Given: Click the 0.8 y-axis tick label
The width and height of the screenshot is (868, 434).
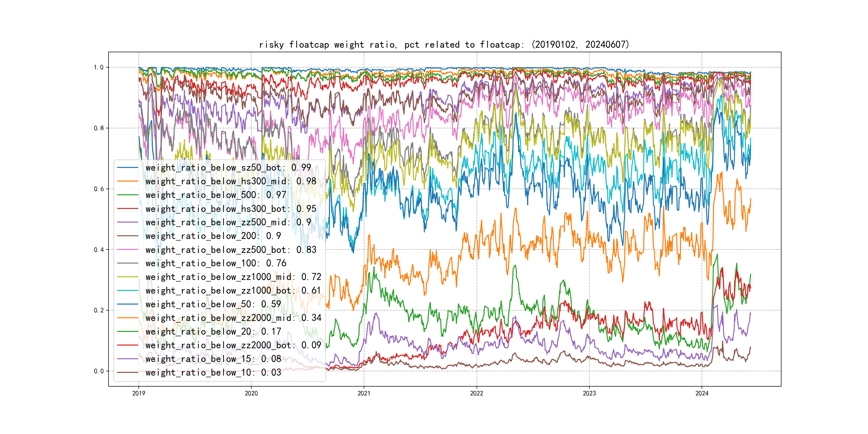Looking at the screenshot, I should [x=99, y=128].
